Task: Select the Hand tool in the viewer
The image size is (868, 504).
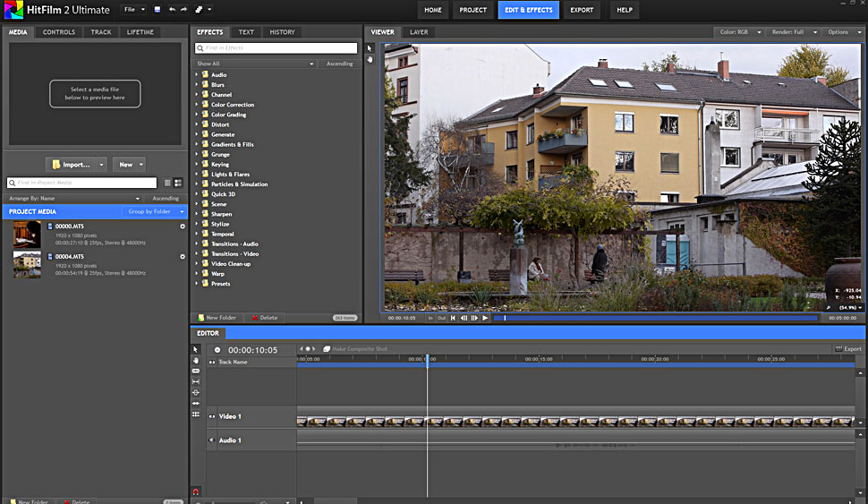Action: pyautogui.click(x=370, y=59)
